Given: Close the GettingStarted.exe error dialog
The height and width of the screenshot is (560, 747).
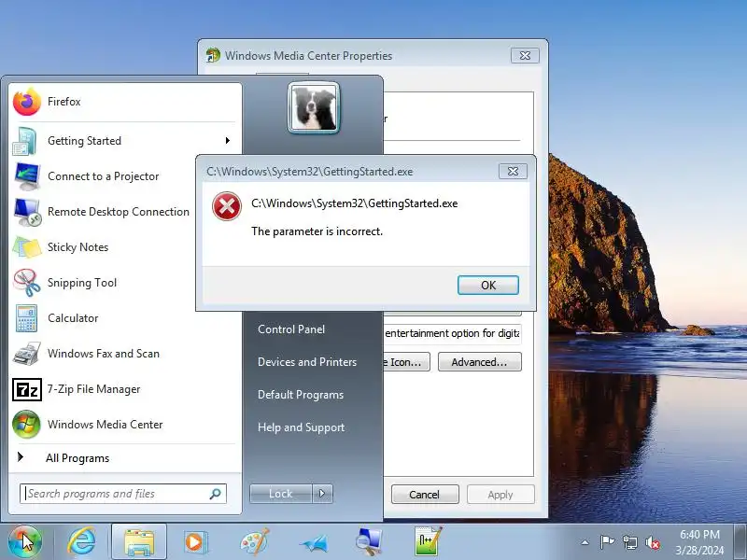Looking at the screenshot, I should (x=513, y=172).
